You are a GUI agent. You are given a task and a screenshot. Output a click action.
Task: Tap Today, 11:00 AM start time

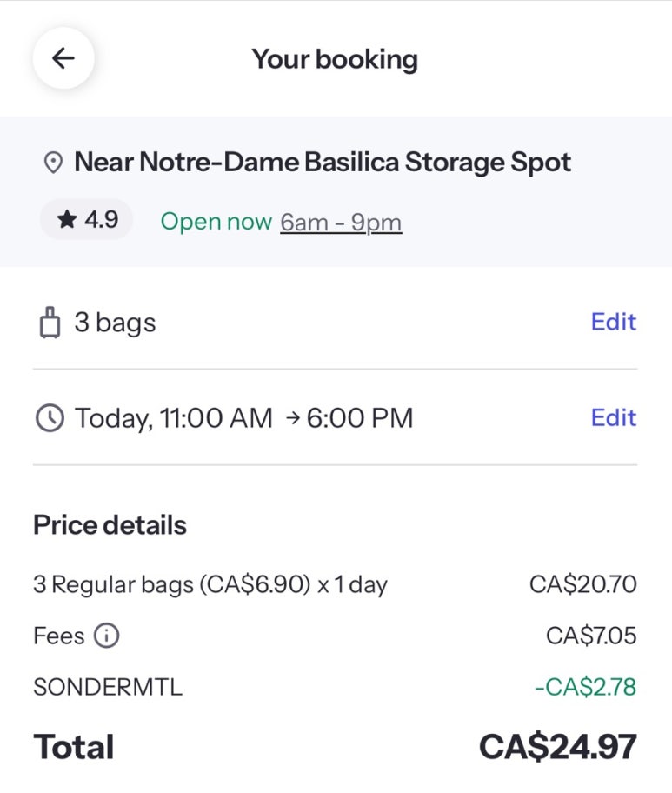click(x=174, y=419)
